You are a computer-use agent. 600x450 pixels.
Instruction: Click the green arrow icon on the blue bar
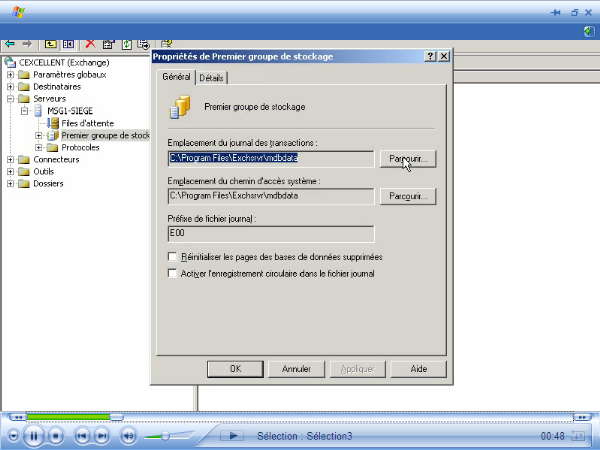coord(589,31)
